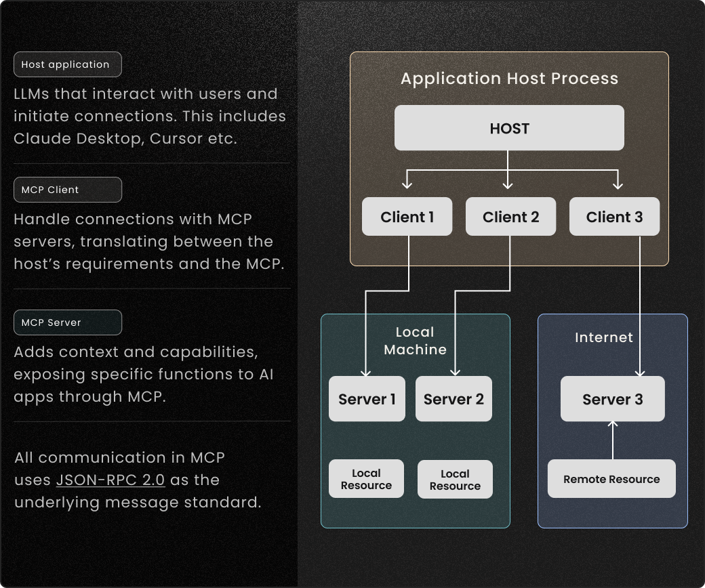Select the HOST box in diagram

click(509, 128)
